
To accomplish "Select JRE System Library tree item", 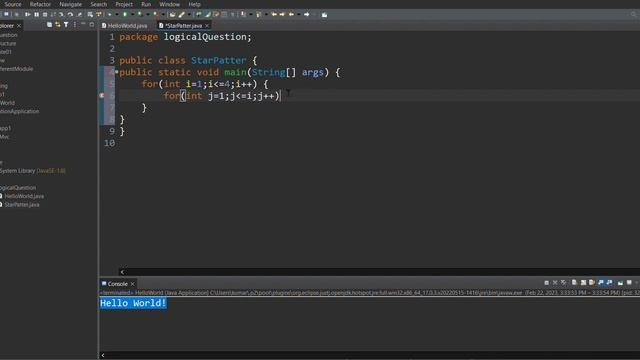I will pos(33,171).
